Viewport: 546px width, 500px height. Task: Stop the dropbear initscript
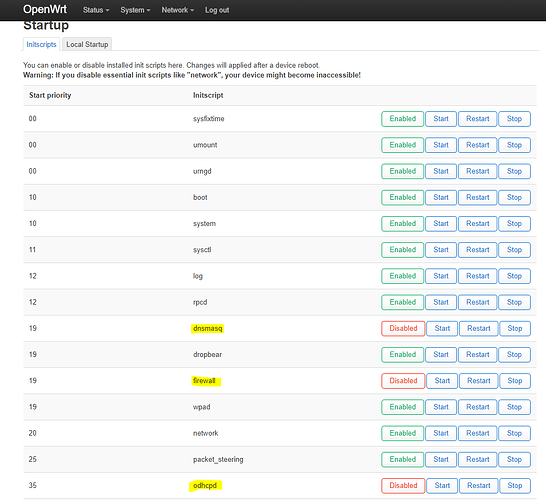point(514,354)
